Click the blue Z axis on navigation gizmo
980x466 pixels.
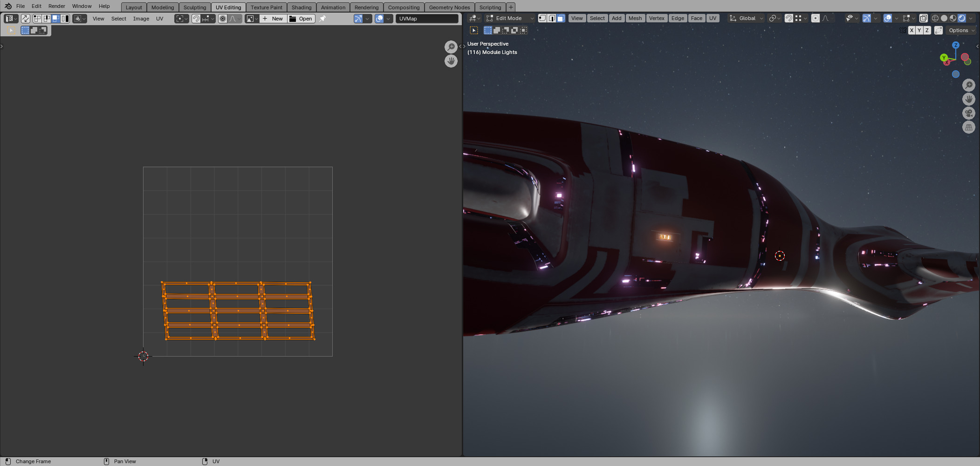point(956,45)
